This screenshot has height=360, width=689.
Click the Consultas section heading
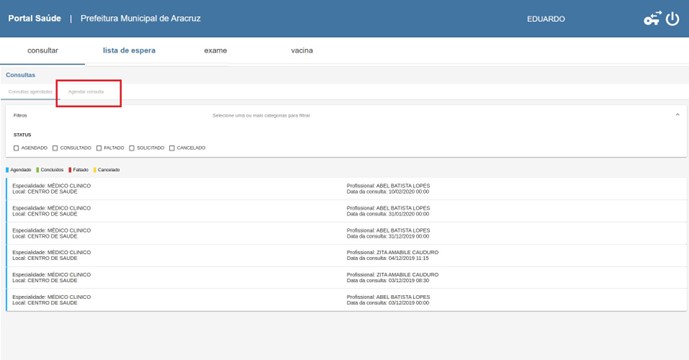pos(20,75)
